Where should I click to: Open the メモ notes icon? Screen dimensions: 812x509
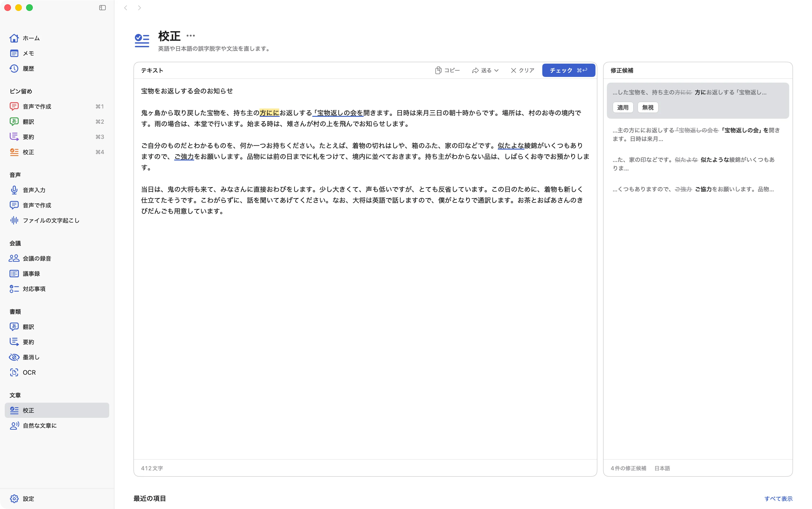[x=14, y=53]
